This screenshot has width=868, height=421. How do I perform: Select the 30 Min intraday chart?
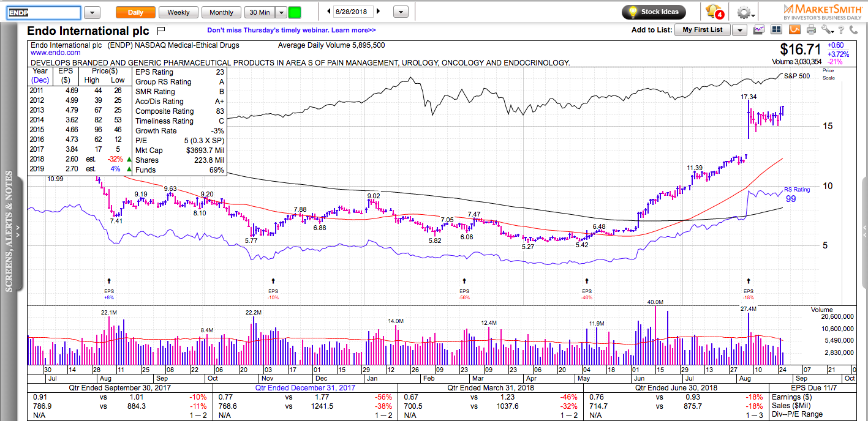[x=259, y=12]
